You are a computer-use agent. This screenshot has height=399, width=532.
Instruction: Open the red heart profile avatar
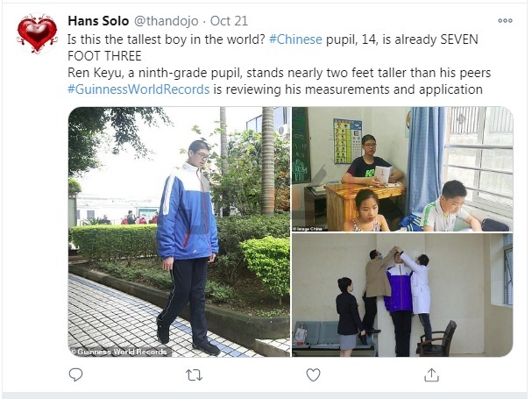point(38,34)
